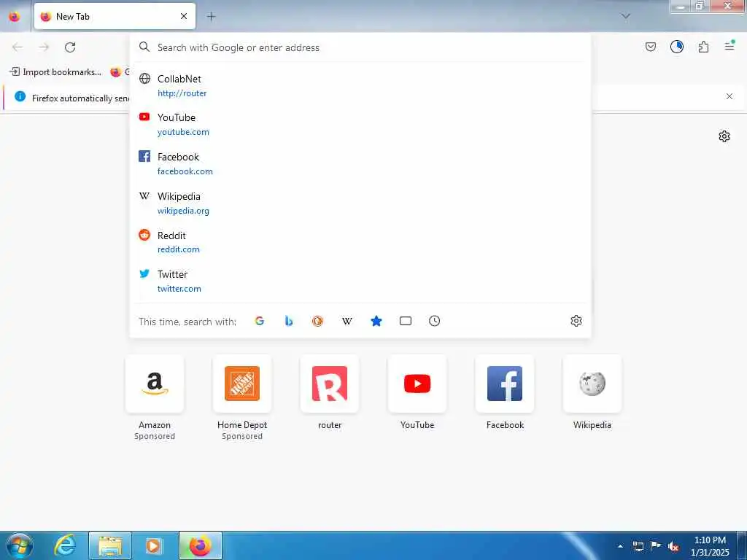Search this time with Google

tap(260, 321)
